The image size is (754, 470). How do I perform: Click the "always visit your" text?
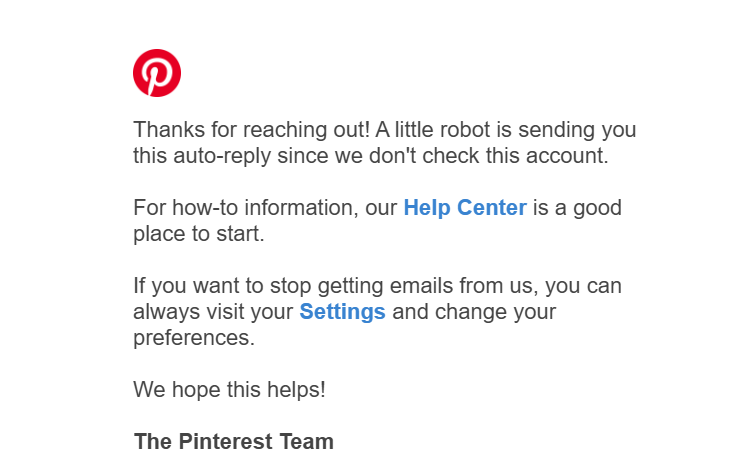[x=213, y=312]
